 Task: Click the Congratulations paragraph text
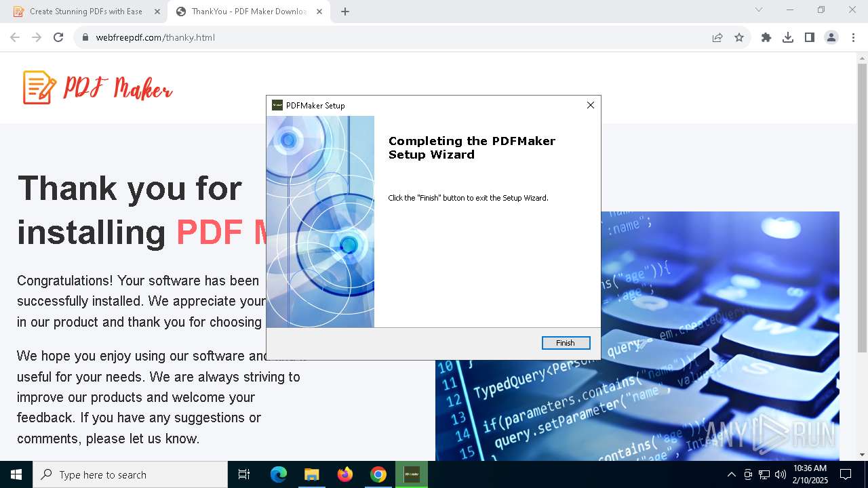click(141, 301)
